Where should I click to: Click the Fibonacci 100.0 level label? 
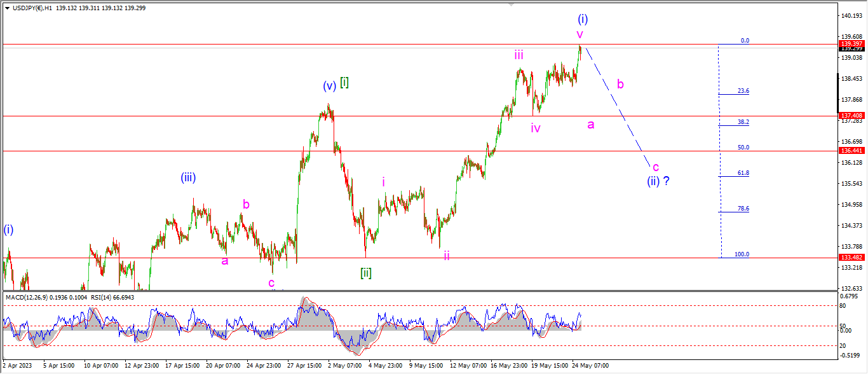[742, 254]
